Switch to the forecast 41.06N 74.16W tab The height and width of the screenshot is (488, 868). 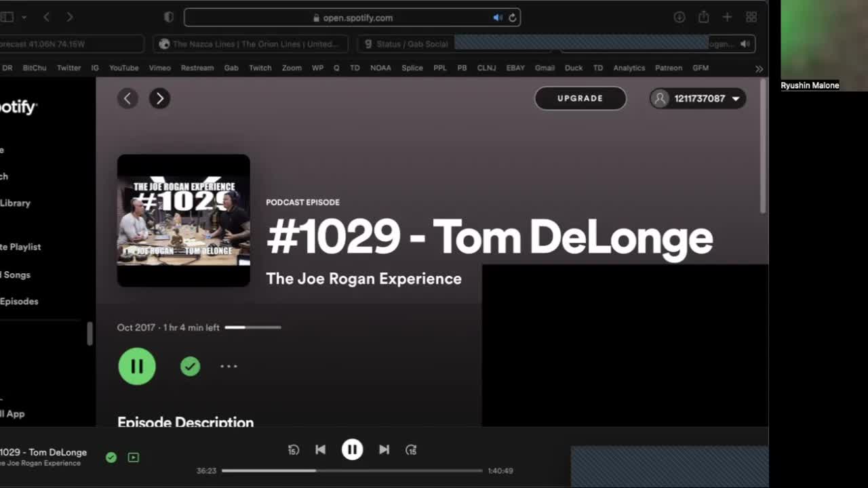point(72,44)
